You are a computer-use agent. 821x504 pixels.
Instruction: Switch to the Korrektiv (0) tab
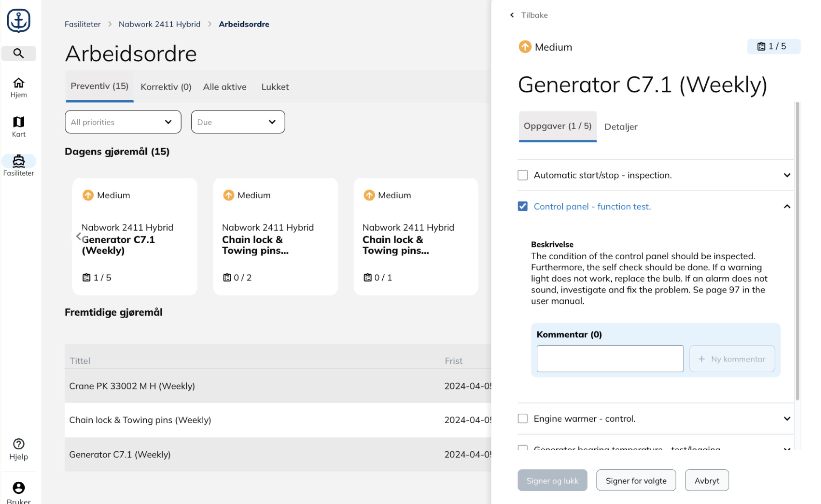point(166,87)
